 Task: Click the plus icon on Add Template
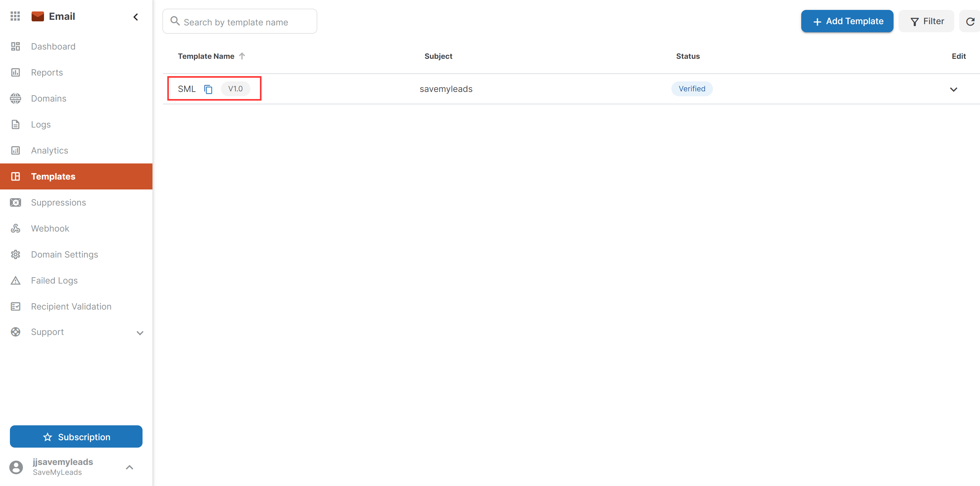[x=817, y=22]
